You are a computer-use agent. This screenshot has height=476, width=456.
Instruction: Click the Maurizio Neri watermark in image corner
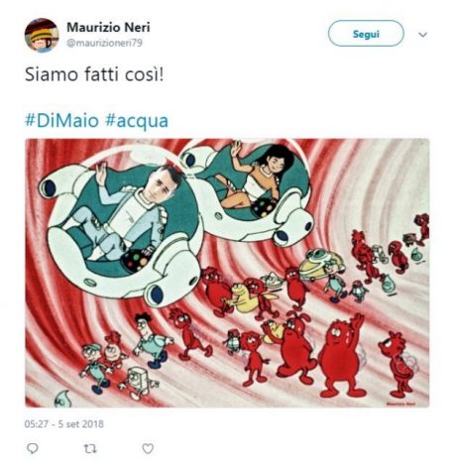click(x=400, y=404)
